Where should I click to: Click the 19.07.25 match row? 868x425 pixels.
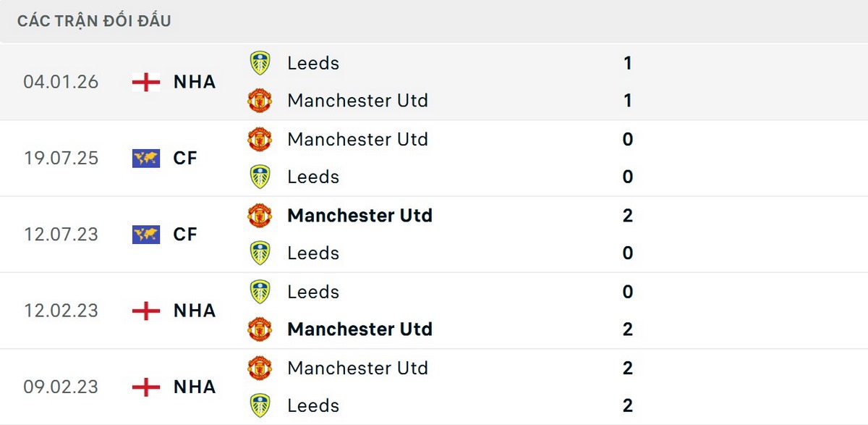[434, 158]
